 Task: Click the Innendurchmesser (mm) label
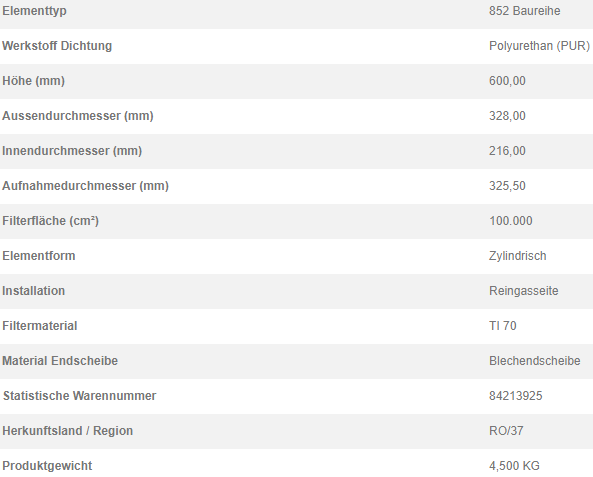coord(72,151)
